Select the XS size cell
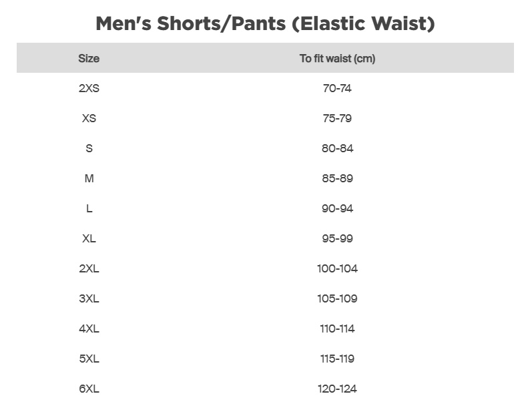Screen dimensions: 532x420 pyautogui.click(x=89, y=118)
